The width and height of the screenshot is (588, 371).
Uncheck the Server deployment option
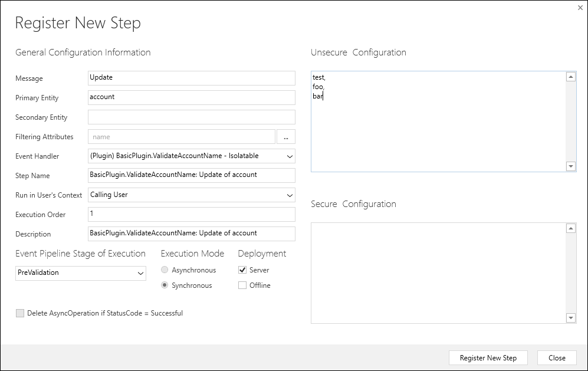point(242,270)
